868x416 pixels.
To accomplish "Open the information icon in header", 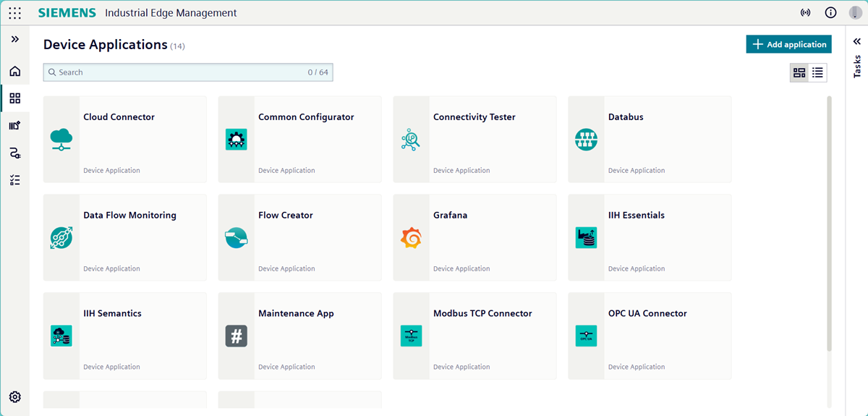I will [x=830, y=13].
